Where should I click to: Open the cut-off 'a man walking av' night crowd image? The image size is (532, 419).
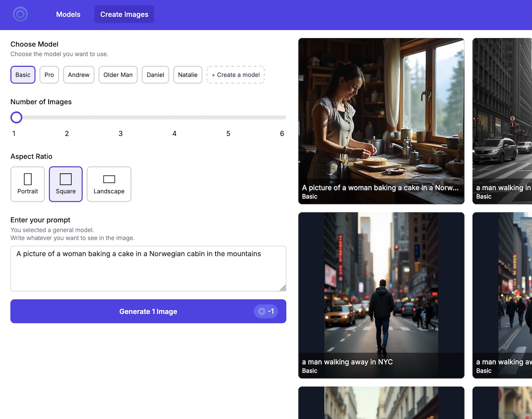[502, 295]
